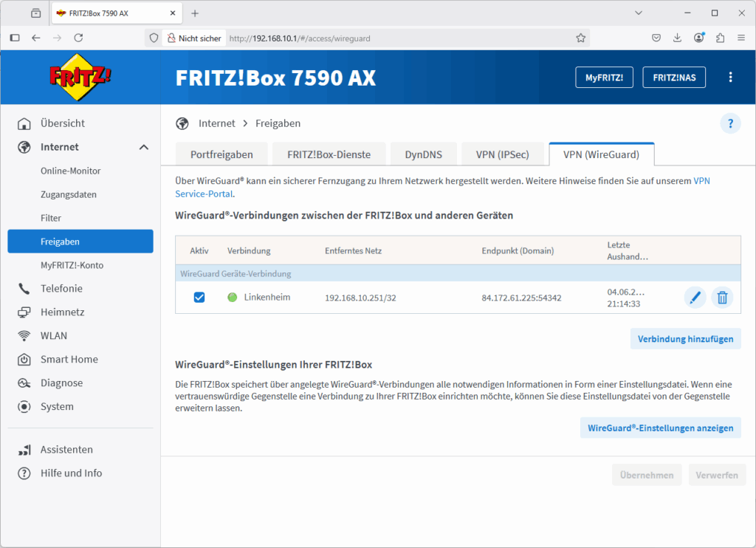Reload the page in browser

(78, 38)
